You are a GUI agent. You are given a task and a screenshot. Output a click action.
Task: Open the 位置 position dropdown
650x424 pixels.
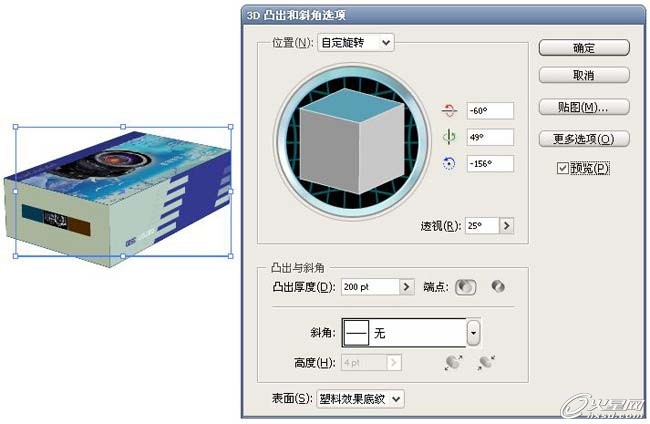[356, 43]
